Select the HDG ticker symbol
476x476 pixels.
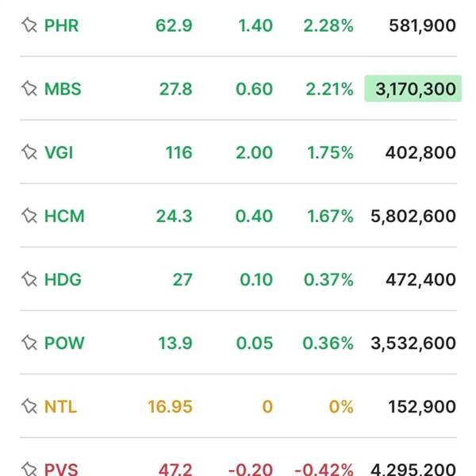tap(63, 279)
